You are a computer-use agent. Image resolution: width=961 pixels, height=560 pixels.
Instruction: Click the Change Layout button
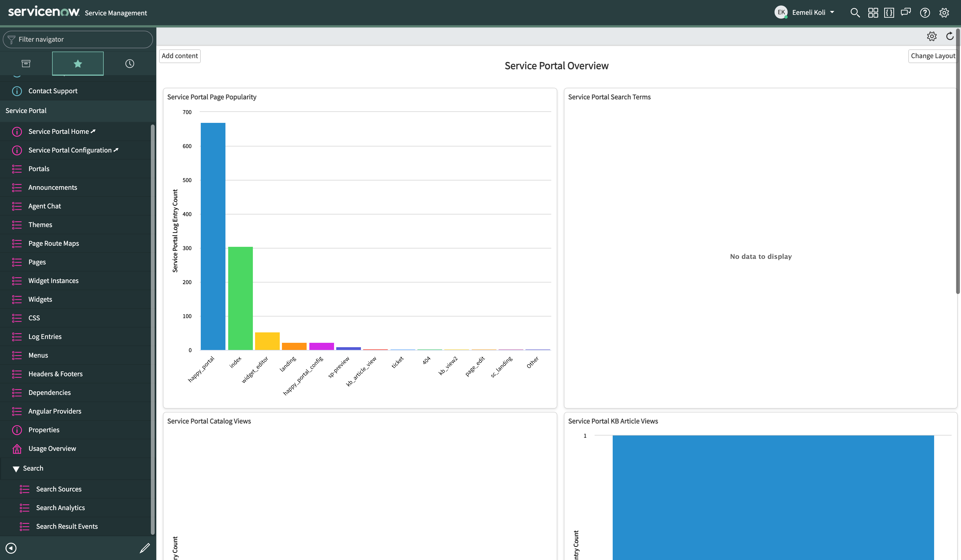pos(933,56)
